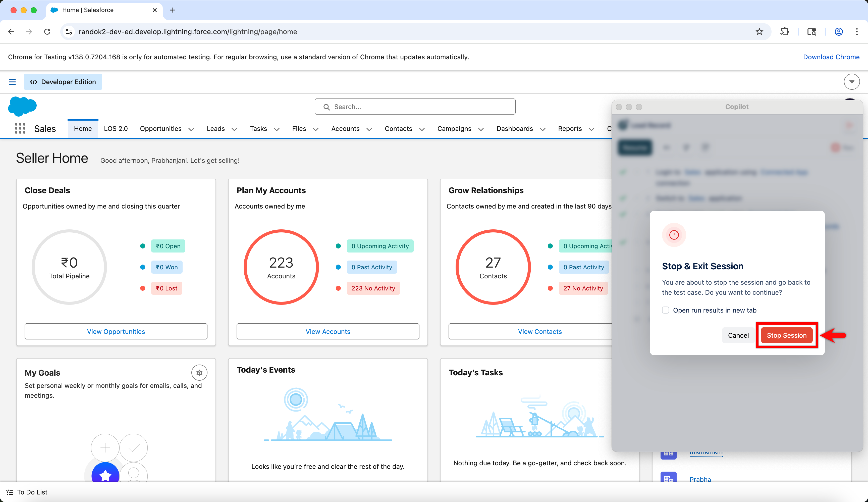Click the 223 Accounts circle chart
868x502 pixels.
(x=281, y=267)
